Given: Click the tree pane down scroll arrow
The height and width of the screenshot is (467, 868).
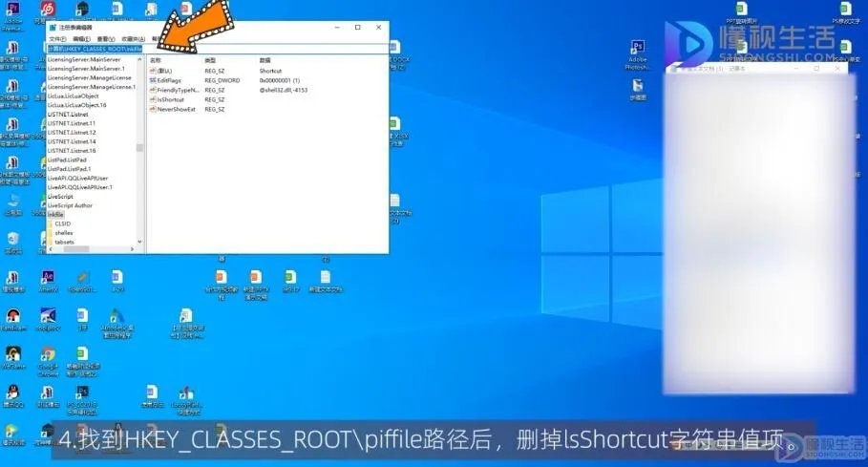Looking at the screenshot, I should point(139,242).
